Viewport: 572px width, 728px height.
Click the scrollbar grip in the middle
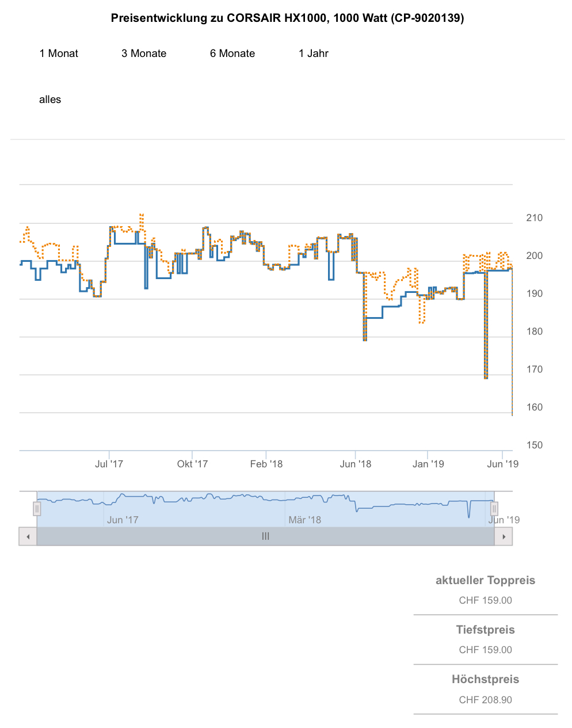(x=265, y=536)
